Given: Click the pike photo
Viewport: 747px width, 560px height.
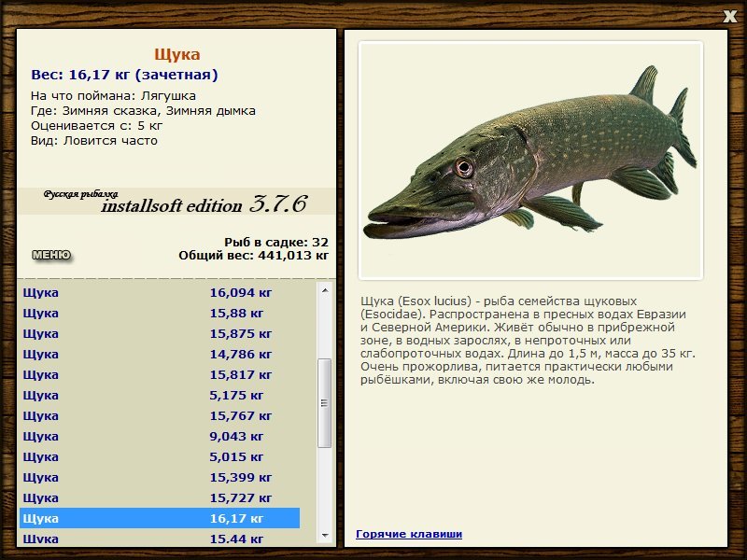Looking at the screenshot, I should 529,160.
